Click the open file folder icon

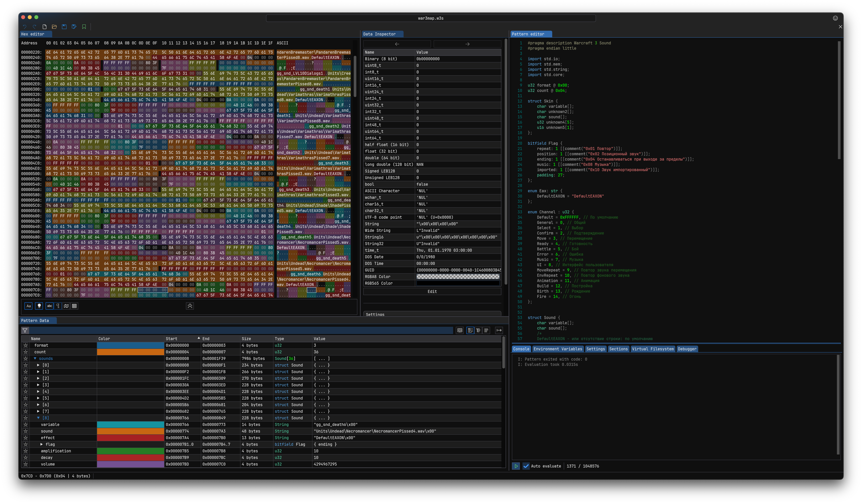tap(54, 27)
